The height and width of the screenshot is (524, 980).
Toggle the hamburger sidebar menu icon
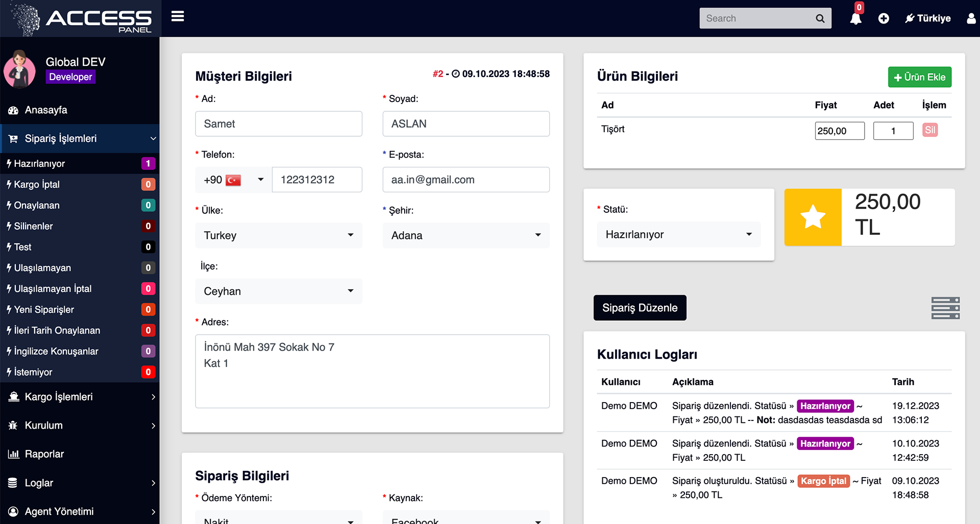pyautogui.click(x=178, y=17)
